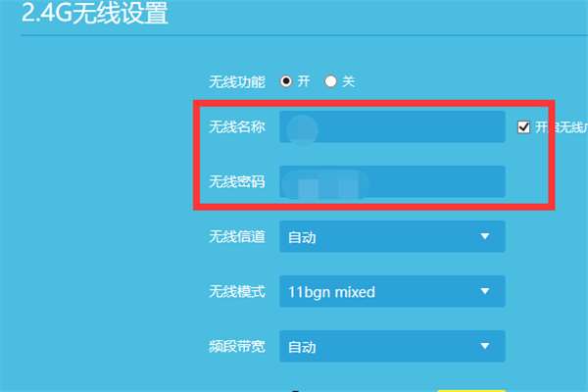Open the 无线信道 combo box showing 自动
This screenshot has height=392, width=588.
pos(392,236)
